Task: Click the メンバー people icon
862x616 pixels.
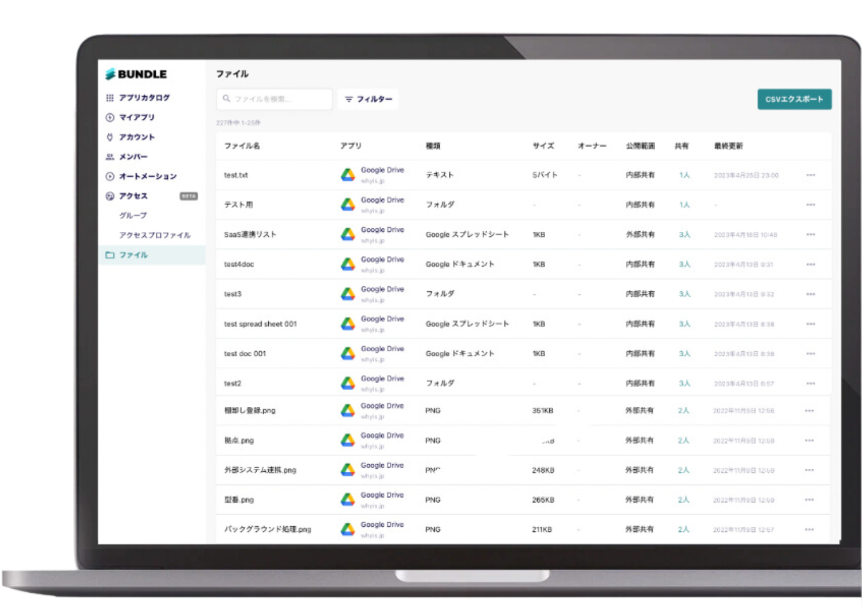Action: click(110, 157)
